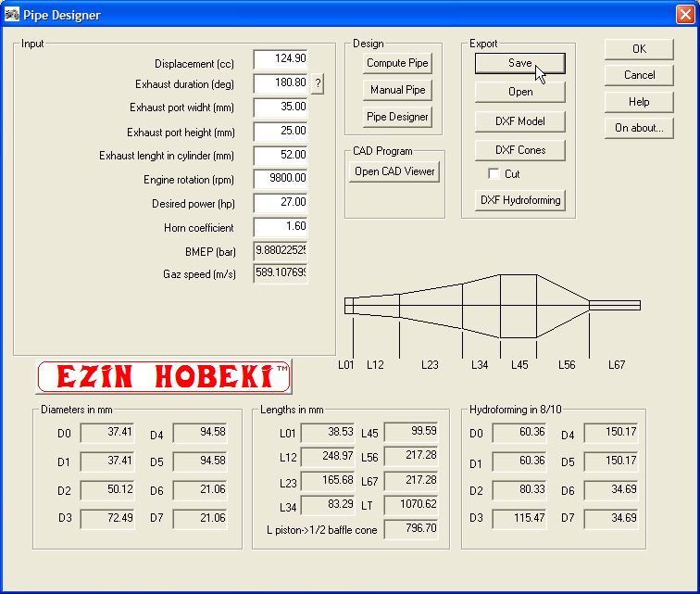Confirm with the OK button

point(639,49)
